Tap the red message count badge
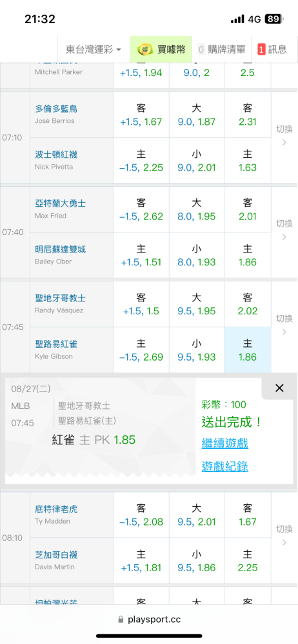This screenshot has height=644, width=298. 261,50
